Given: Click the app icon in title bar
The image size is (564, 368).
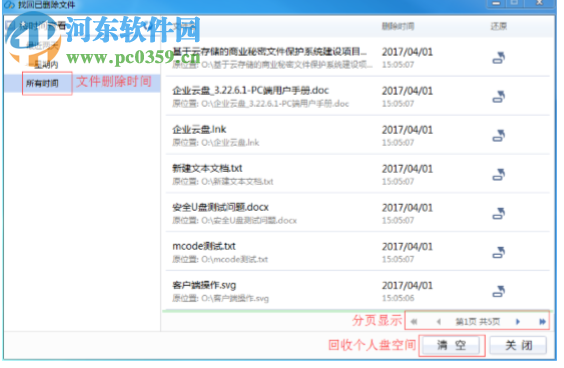Looking at the screenshot, I should pyautogui.click(x=9, y=5).
